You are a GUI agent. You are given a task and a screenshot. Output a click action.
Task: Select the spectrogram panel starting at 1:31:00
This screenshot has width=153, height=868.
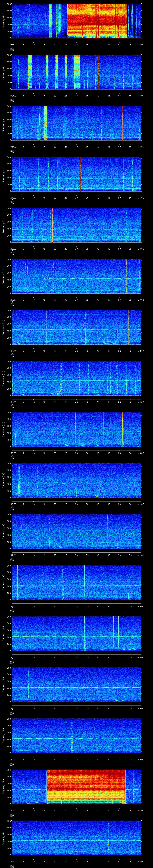tap(77, 21)
